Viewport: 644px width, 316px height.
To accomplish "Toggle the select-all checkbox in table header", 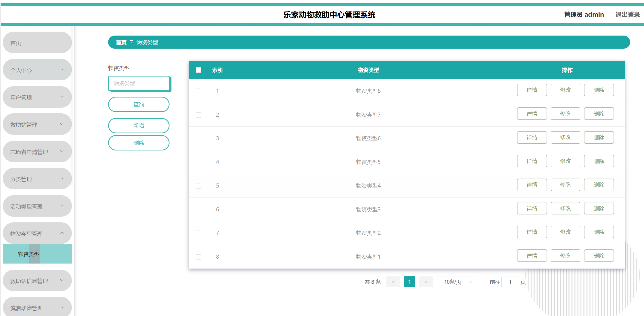I will click(x=198, y=70).
